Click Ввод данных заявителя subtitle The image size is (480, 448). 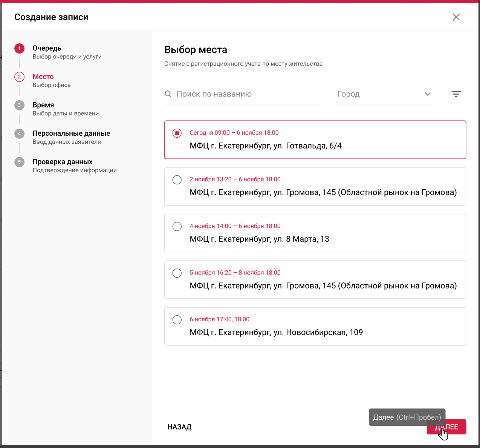(x=67, y=142)
